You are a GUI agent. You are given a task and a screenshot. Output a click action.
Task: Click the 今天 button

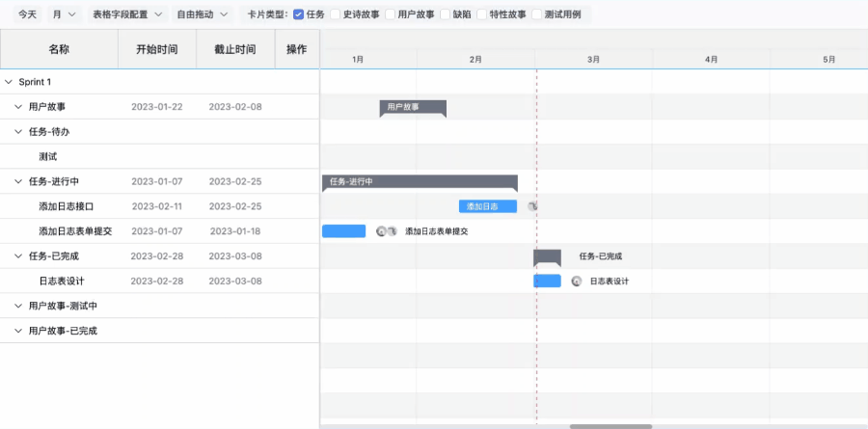[28, 14]
